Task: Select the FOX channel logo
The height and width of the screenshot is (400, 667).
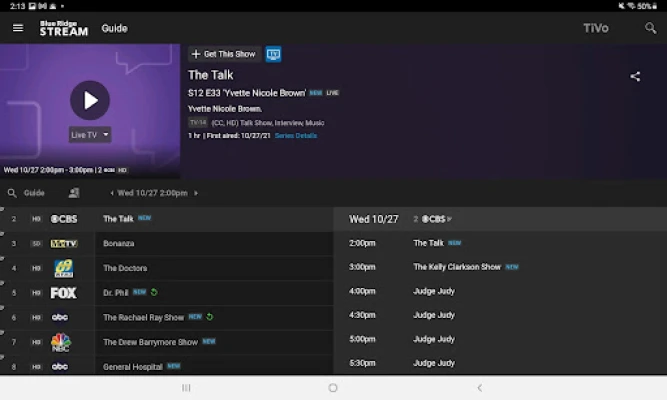Action: point(63,293)
